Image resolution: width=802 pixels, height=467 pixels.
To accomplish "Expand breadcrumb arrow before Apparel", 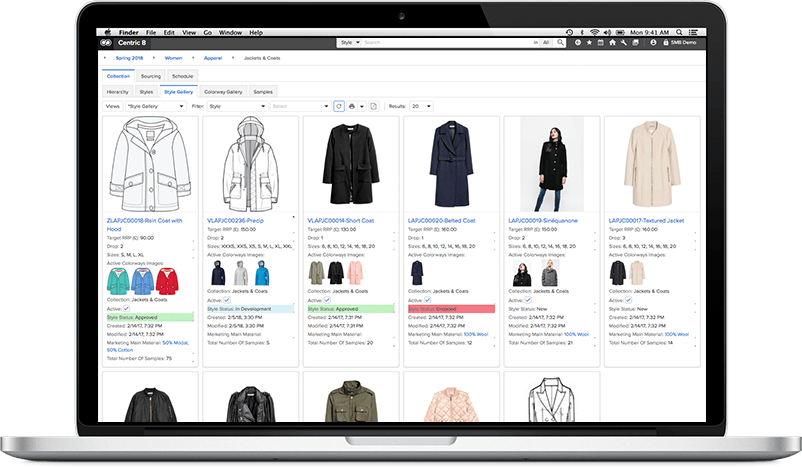I will [193, 58].
